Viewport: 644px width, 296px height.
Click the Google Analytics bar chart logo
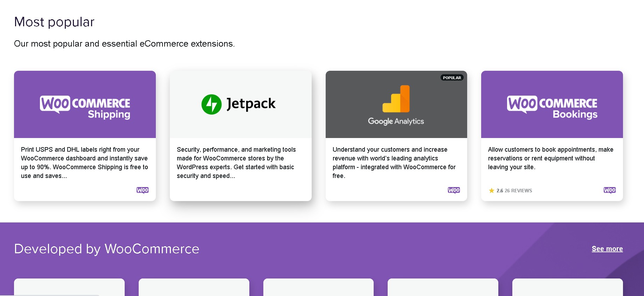click(396, 99)
